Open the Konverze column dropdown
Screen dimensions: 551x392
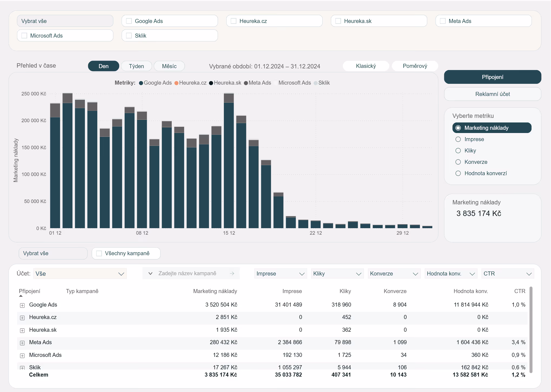(394, 274)
